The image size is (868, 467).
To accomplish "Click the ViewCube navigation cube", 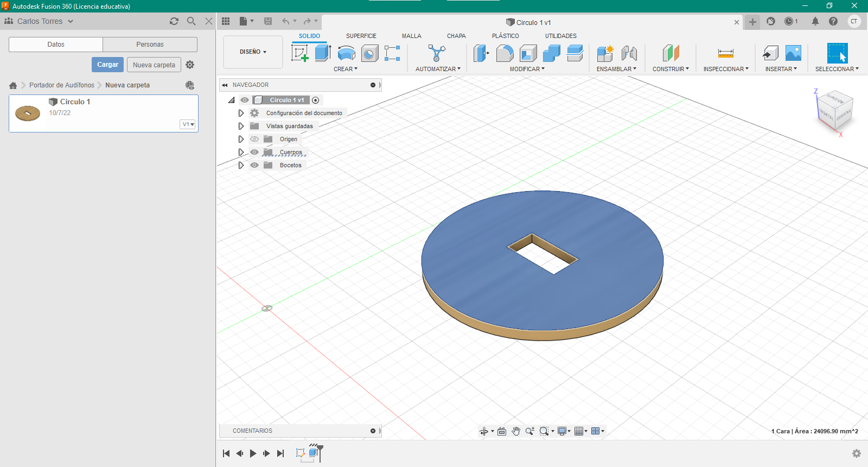I will (x=835, y=110).
